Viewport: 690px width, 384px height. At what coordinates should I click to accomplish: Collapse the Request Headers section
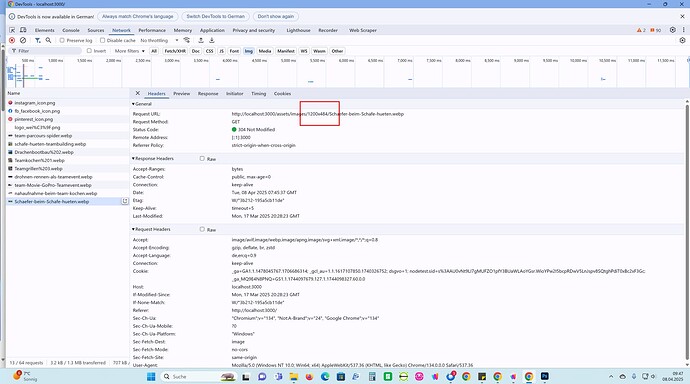point(151,229)
